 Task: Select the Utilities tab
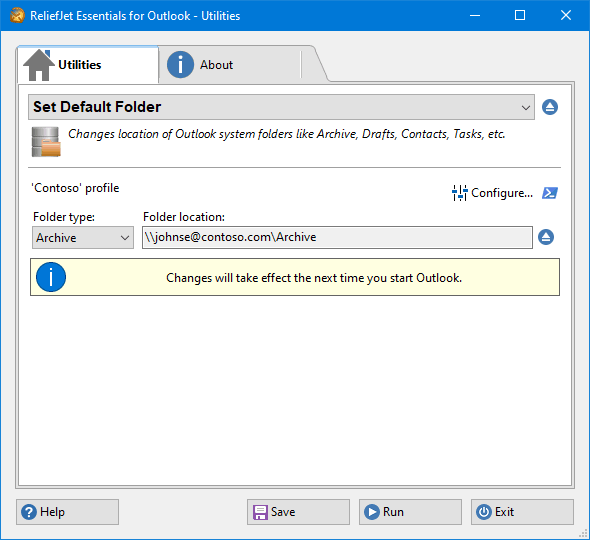(88, 65)
